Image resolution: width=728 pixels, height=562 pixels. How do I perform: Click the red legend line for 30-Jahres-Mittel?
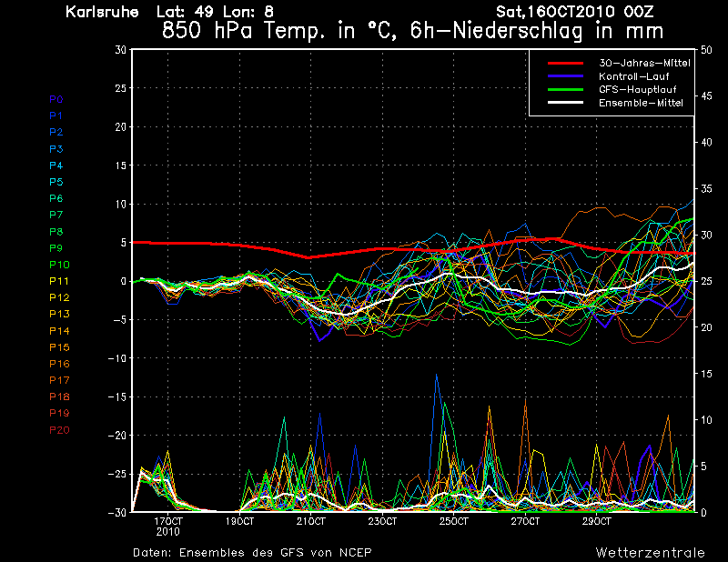pyautogui.click(x=565, y=63)
